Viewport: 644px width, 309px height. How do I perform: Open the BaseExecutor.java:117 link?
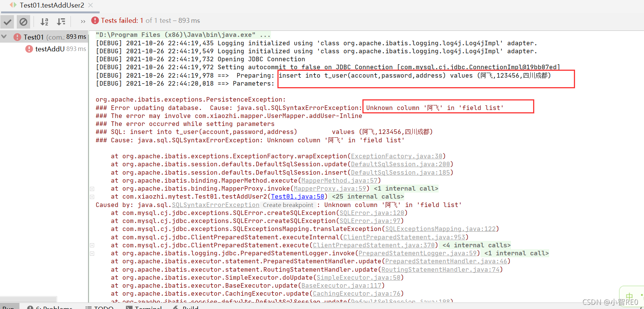point(341,286)
